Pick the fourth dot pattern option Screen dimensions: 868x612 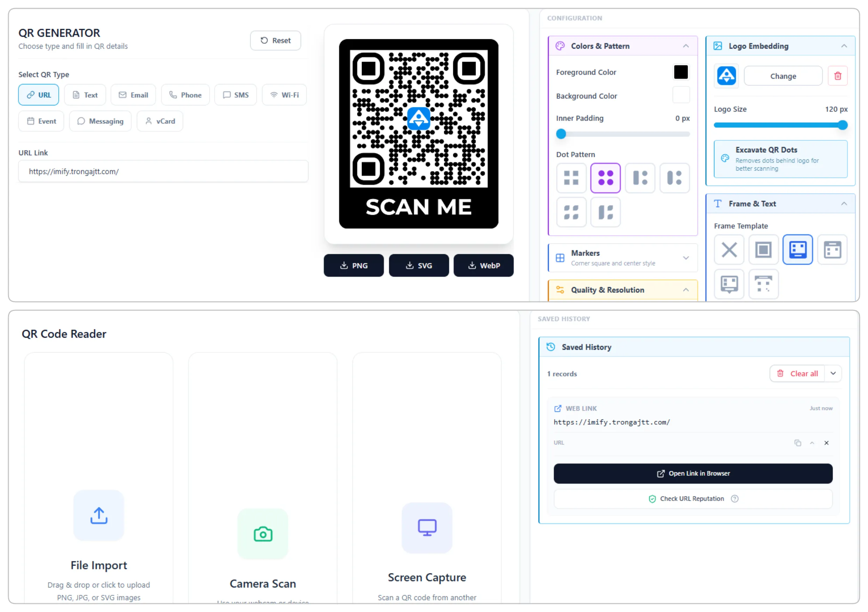[674, 178]
